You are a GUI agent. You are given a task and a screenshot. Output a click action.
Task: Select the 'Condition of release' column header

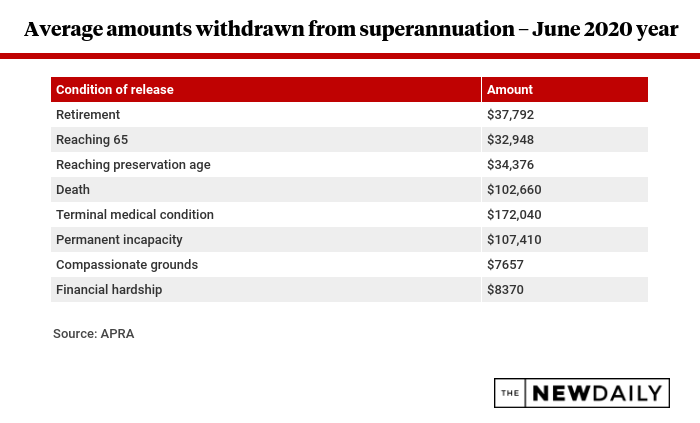[115, 90]
